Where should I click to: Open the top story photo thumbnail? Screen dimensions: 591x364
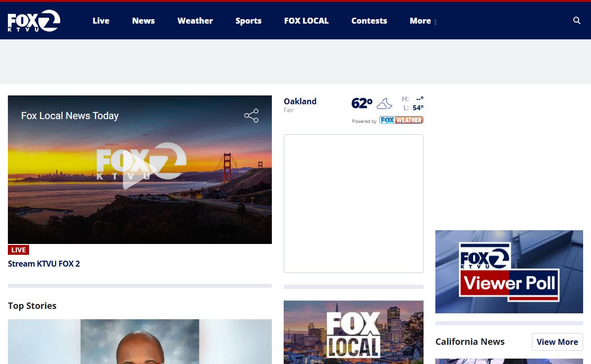(x=140, y=341)
